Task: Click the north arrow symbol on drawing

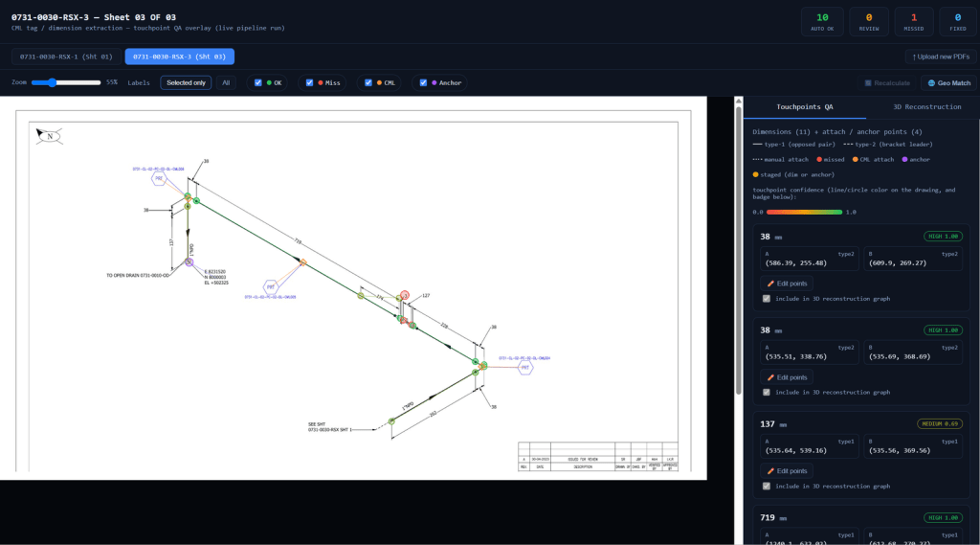Action: [x=49, y=136]
